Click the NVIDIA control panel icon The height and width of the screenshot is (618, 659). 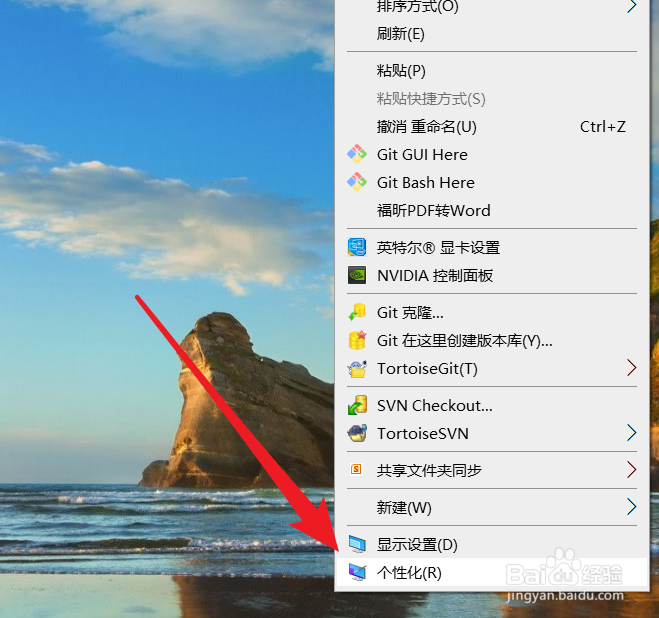(x=357, y=275)
